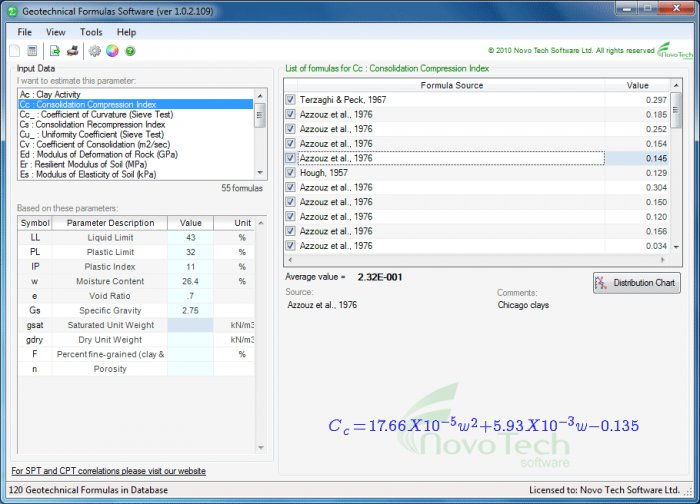Click the left arrow of formula list horizontal scrollbar
The image size is (700, 504).
(291, 259)
